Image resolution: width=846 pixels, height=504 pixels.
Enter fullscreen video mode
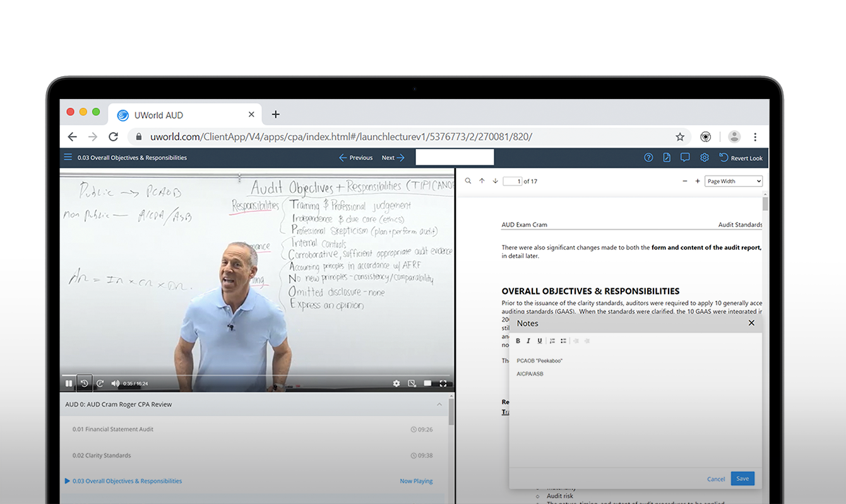[443, 384]
